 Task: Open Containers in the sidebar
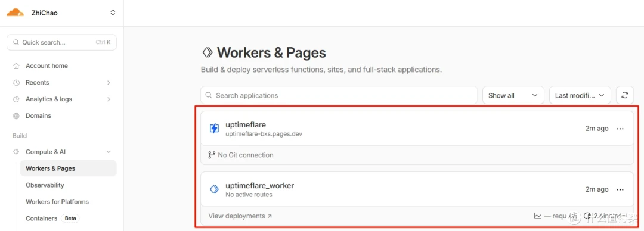tap(41, 218)
